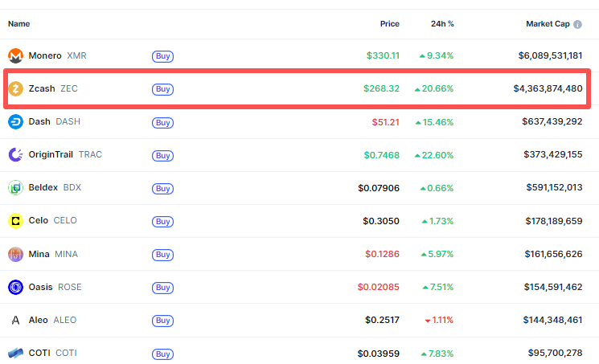Click the Oasis ROSE coin logo
The height and width of the screenshot is (364, 599).
pos(15,287)
